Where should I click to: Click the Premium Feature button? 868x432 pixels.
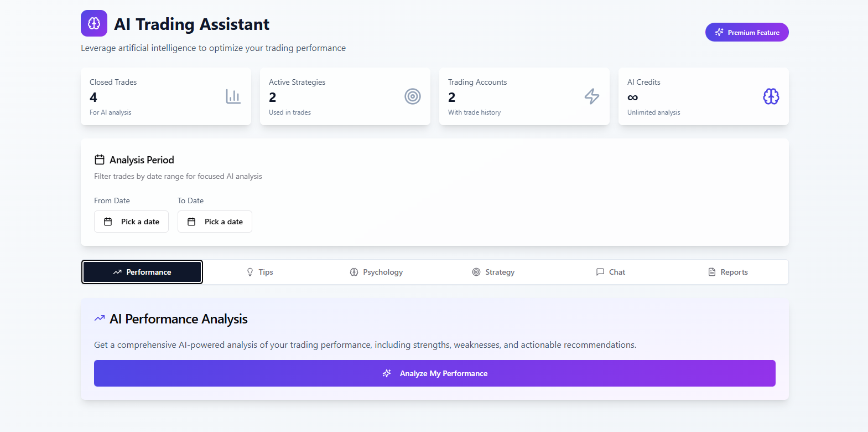coord(746,32)
